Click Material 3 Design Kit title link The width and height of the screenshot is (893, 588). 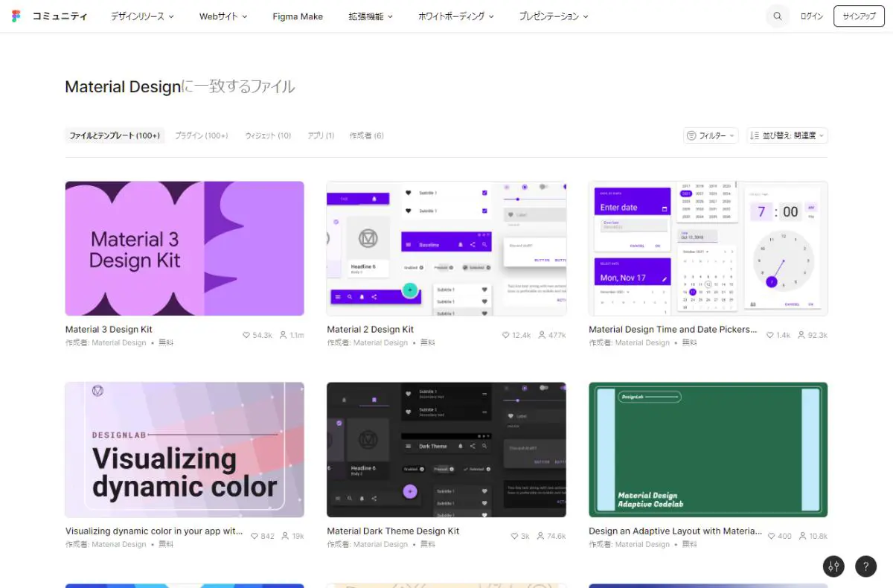[109, 330]
